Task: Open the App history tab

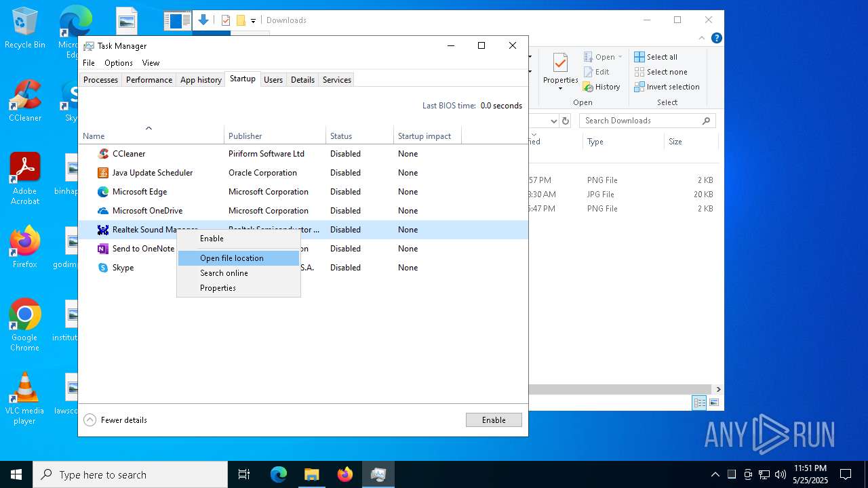Action: (x=201, y=80)
